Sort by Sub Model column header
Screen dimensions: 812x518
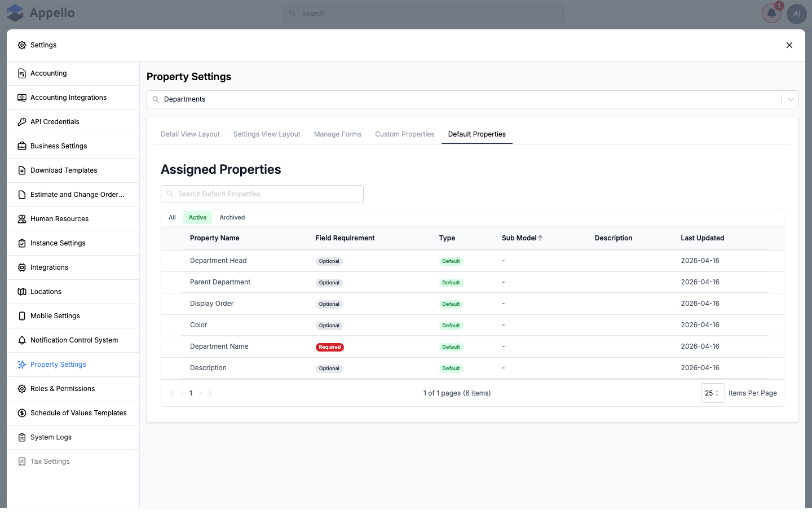(522, 238)
